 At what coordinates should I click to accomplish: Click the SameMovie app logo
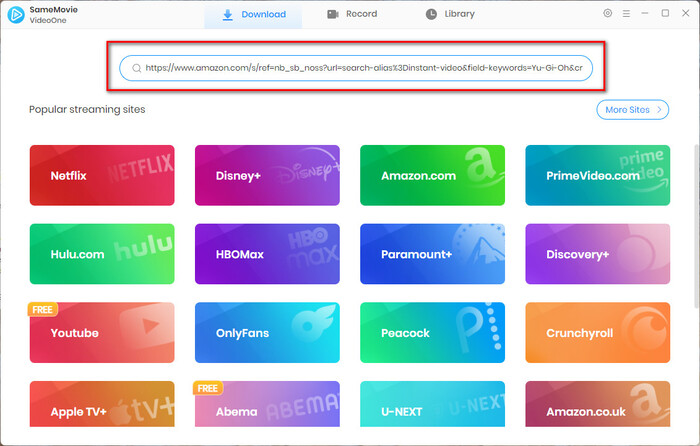pyautogui.click(x=16, y=15)
